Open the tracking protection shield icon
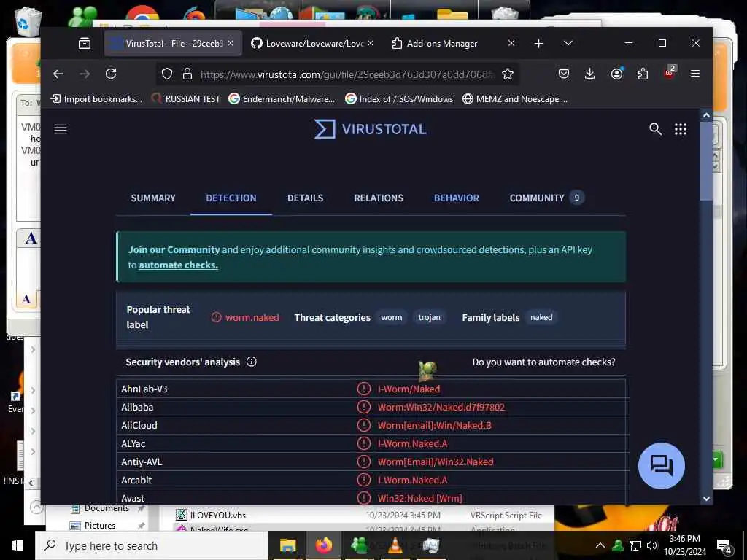 point(167,74)
